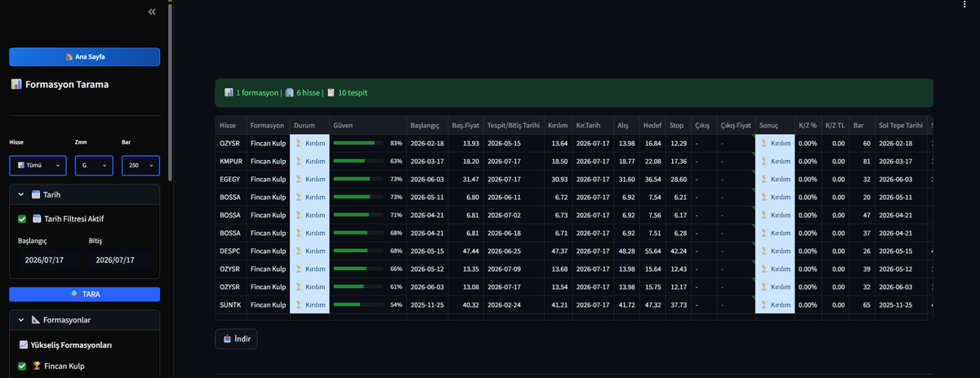Sort by Baş.Fiyat column header
Viewport: 980px width, 378px height.
tap(465, 126)
